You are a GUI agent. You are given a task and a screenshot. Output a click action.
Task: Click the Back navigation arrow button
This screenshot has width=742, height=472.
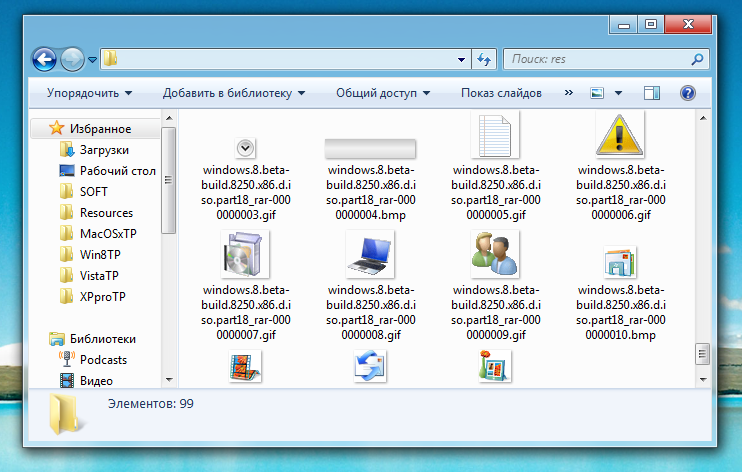tap(44, 60)
